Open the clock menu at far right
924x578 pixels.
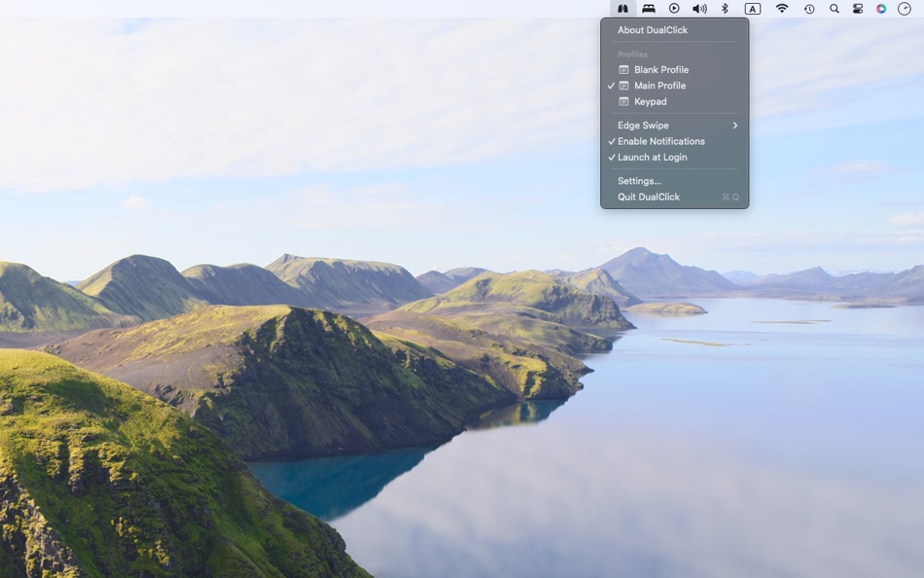tap(906, 9)
